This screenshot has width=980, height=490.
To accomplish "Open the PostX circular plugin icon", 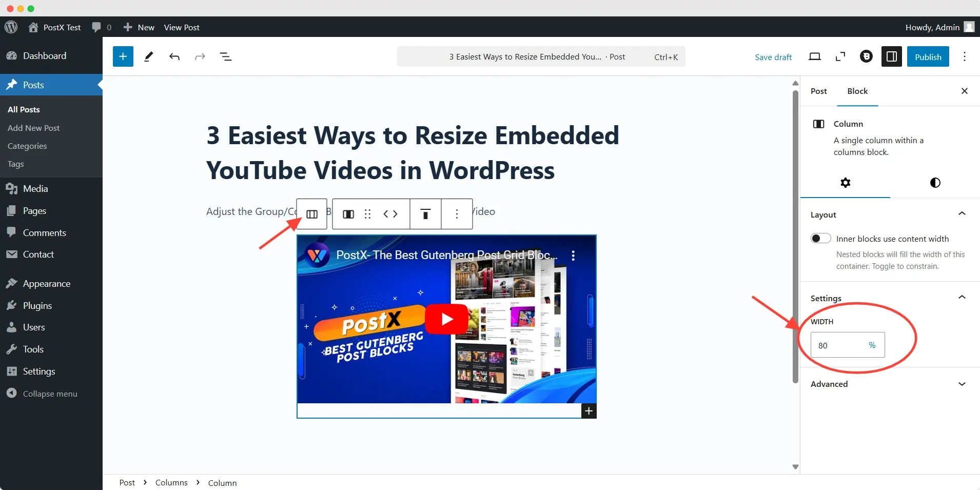I will (x=866, y=56).
